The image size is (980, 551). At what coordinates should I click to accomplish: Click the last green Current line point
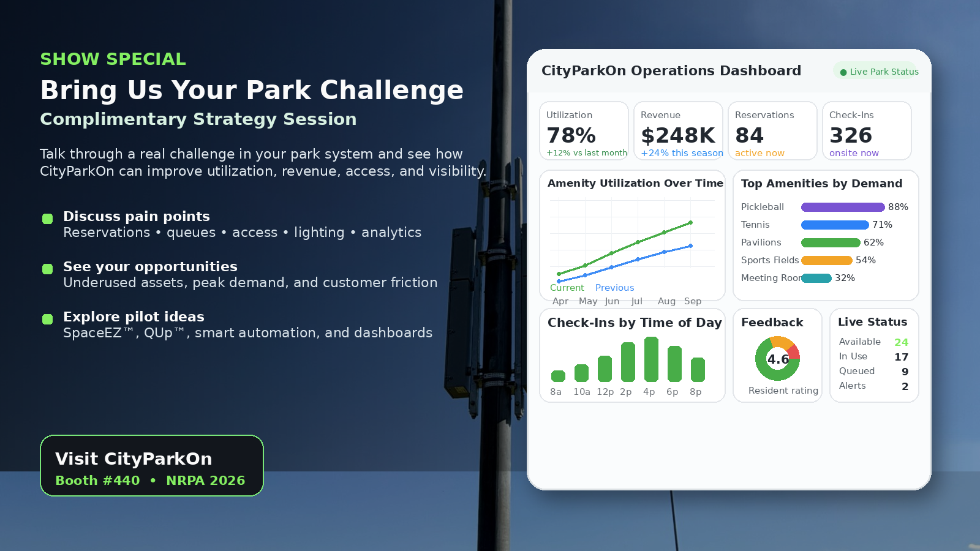point(690,223)
